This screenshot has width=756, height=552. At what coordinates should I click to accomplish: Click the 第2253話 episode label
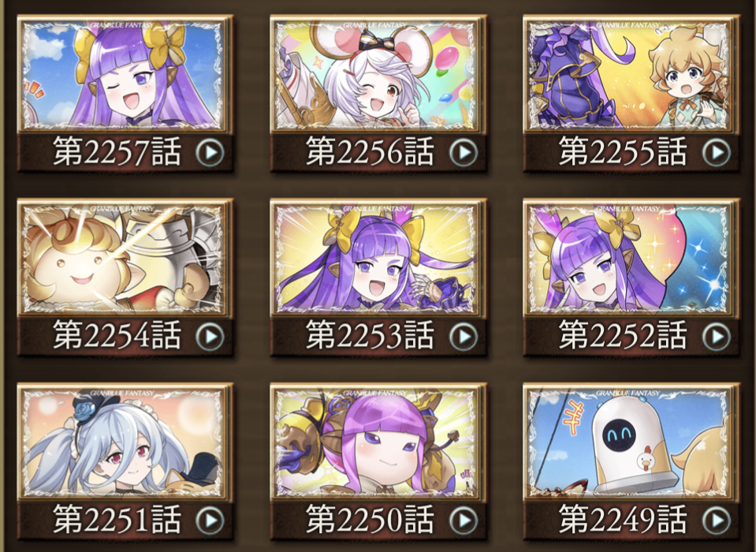click(x=370, y=335)
